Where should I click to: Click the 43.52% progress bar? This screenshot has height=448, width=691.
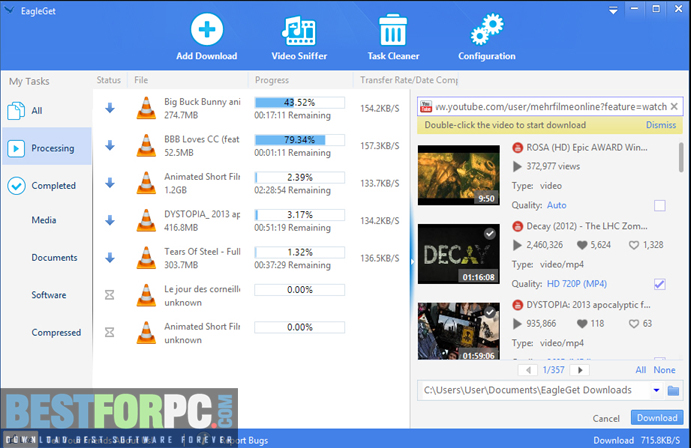click(x=300, y=103)
